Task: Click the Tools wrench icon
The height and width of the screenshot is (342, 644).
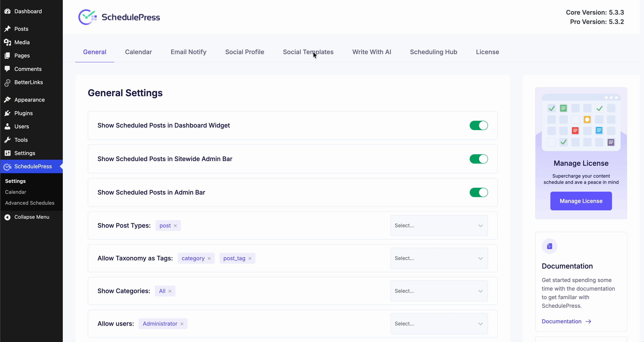Action: tap(7, 140)
